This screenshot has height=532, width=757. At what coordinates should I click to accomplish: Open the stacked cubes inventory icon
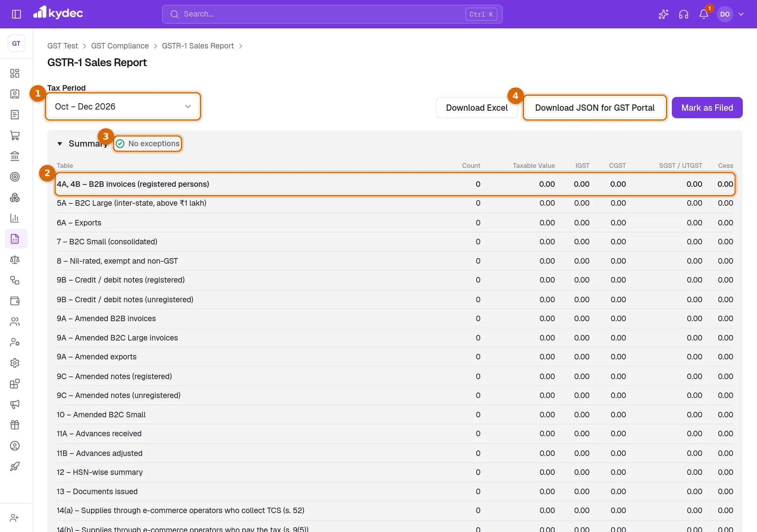15,197
